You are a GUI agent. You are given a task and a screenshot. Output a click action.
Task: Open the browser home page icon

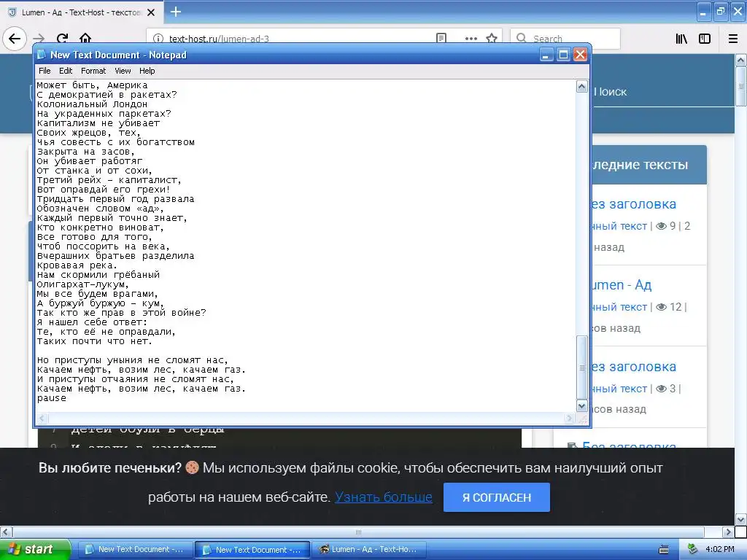tap(85, 39)
